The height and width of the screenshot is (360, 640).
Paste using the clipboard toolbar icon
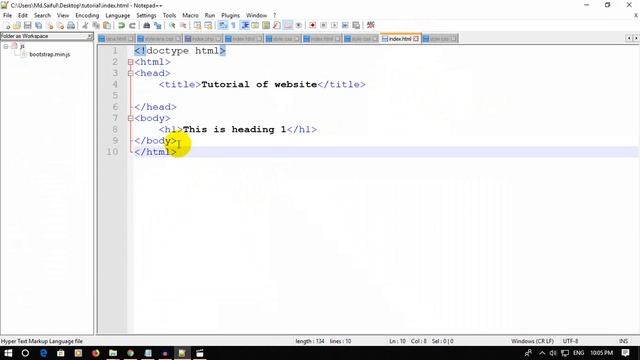coord(107,25)
